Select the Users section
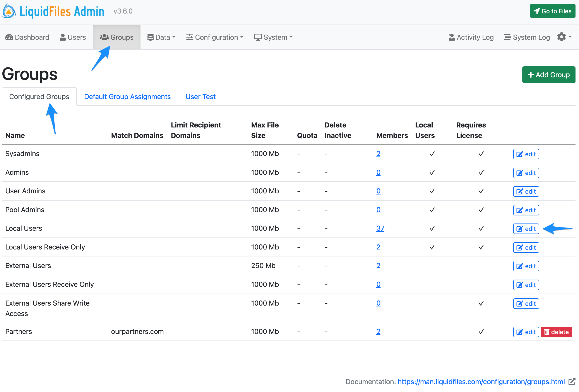This screenshot has width=579, height=392. coord(73,37)
